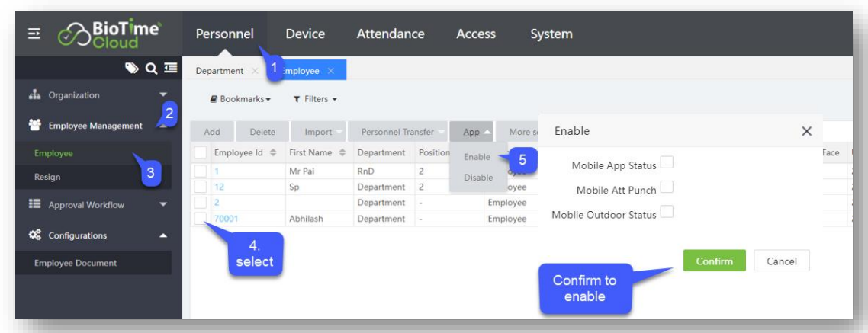Image resolution: width=868 pixels, height=333 pixels.
Task: Close the Department tab with its X icon
Action: pos(255,71)
